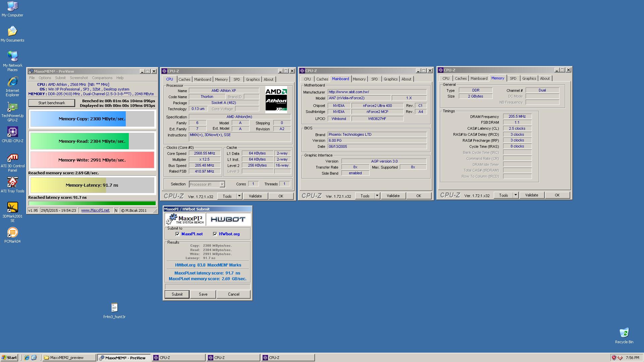Image resolution: width=644 pixels, height=362 pixels.
Task: Launch TechPowerUp GPU-Z desktop icon
Action: click(12, 112)
